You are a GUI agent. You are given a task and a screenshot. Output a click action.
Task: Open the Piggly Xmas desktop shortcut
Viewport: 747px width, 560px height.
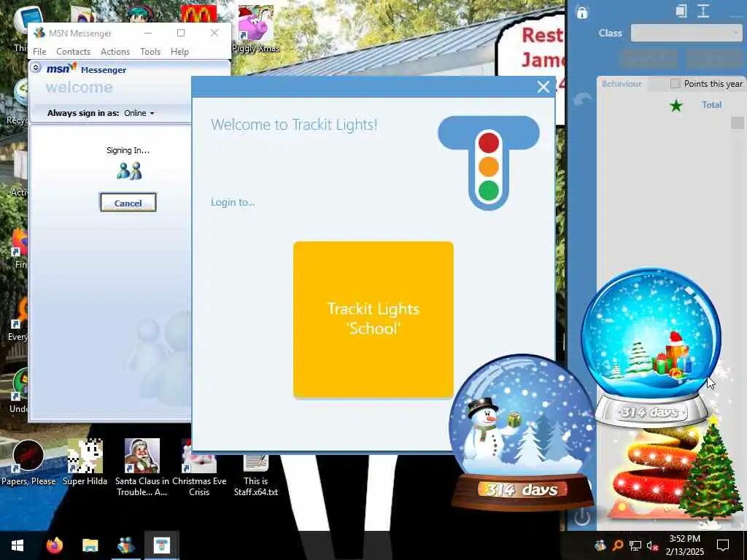point(255,29)
